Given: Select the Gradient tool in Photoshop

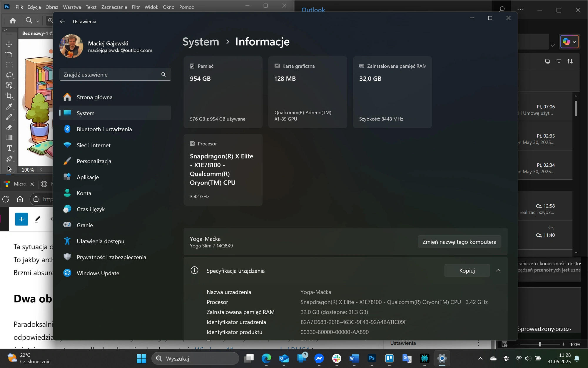Looking at the screenshot, I should coord(9,137).
